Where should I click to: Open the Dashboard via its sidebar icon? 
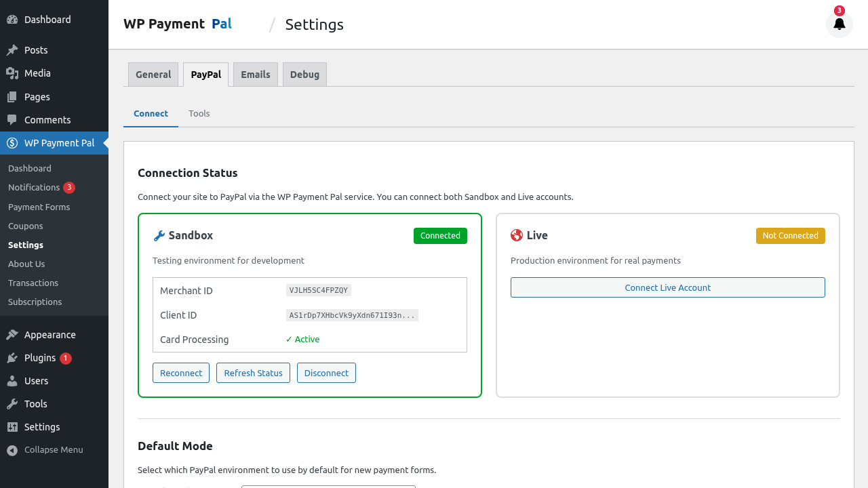pos(12,19)
